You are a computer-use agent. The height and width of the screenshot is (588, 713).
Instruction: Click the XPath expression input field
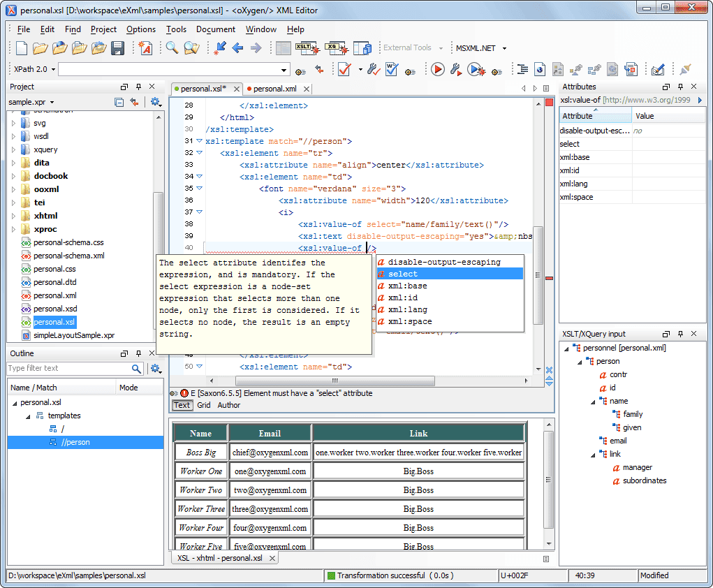[x=170, y=70]
